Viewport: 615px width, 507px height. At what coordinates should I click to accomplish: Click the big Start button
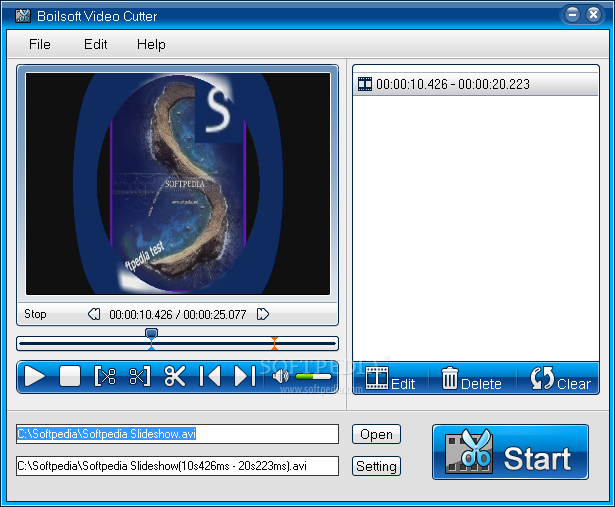tap(510, 452)
